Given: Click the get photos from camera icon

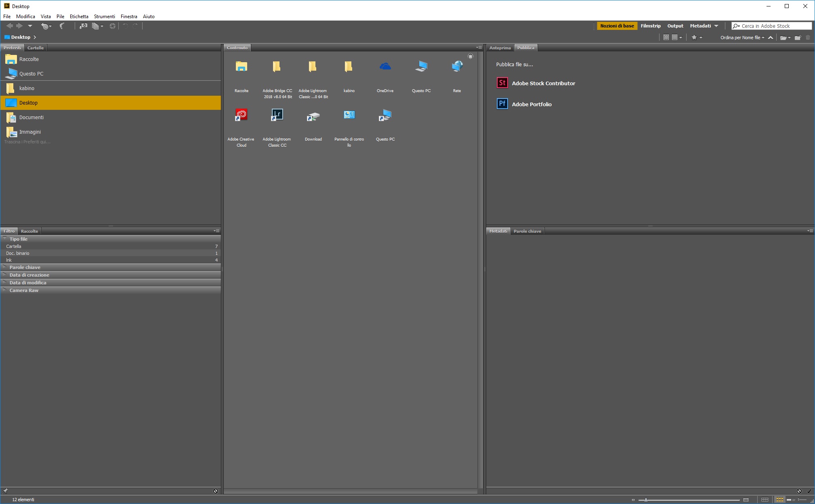Looking at the screenshot, I should pyautogui.click(x=83, y=26).
